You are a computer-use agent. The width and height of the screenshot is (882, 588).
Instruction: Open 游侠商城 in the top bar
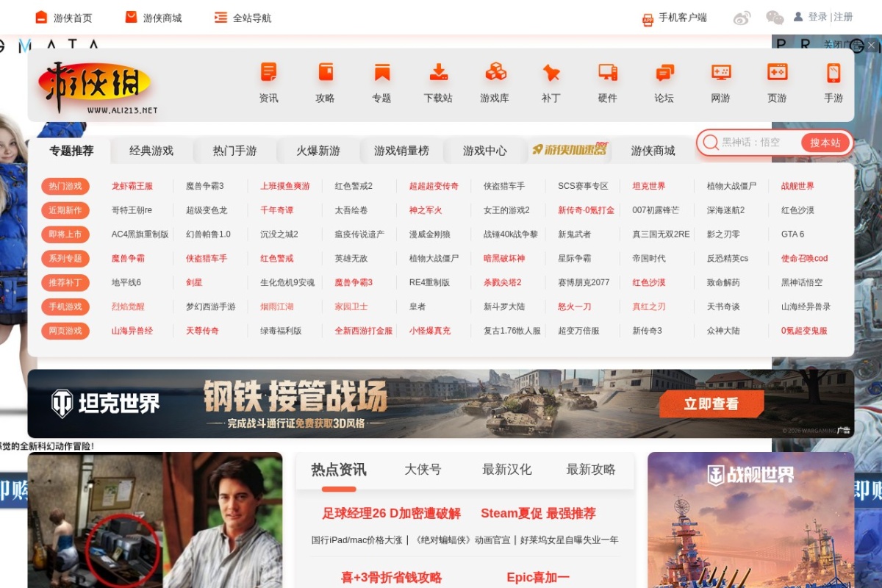coord(153,18)
